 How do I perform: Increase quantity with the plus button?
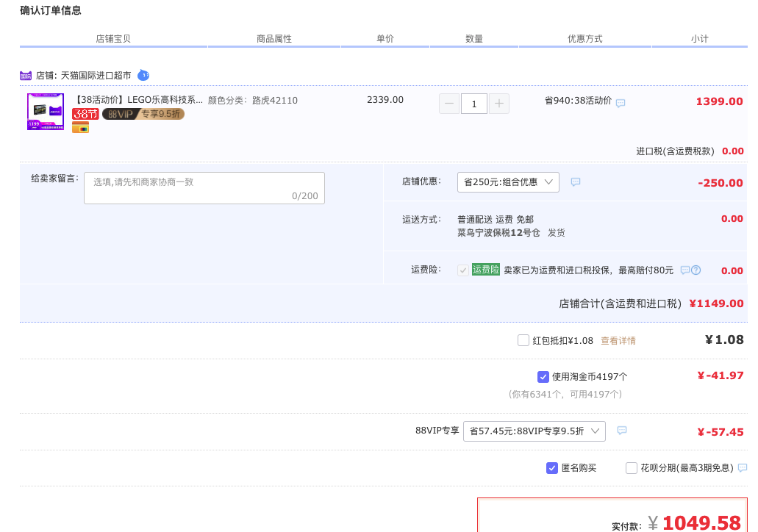point(499,104)
